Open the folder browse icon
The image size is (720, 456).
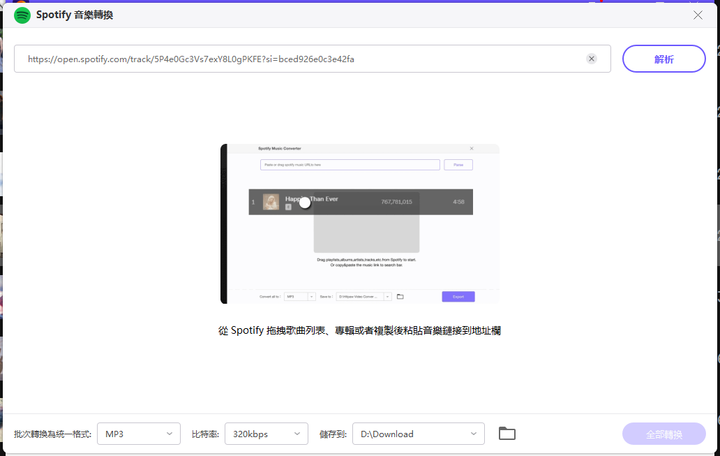pos(507,433)
